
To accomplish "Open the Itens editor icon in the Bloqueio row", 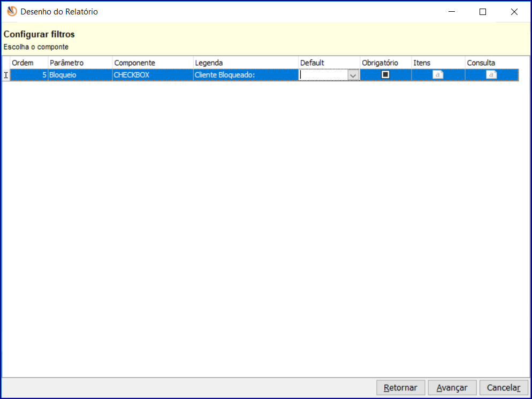I will (x=438, y=74).
